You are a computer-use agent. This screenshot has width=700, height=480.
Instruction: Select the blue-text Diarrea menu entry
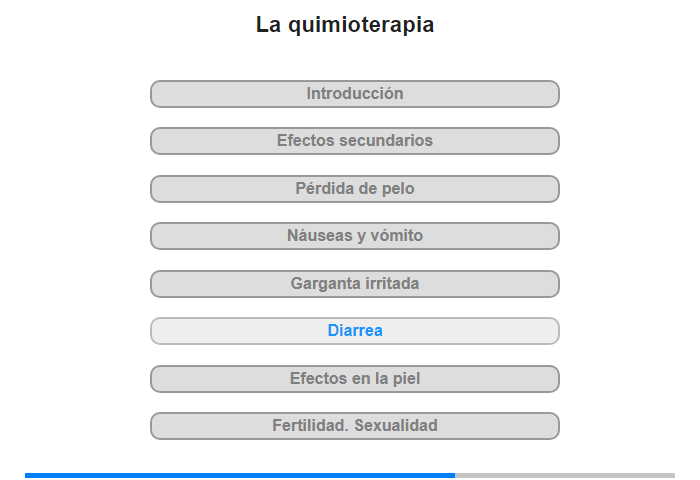(354, 331)
